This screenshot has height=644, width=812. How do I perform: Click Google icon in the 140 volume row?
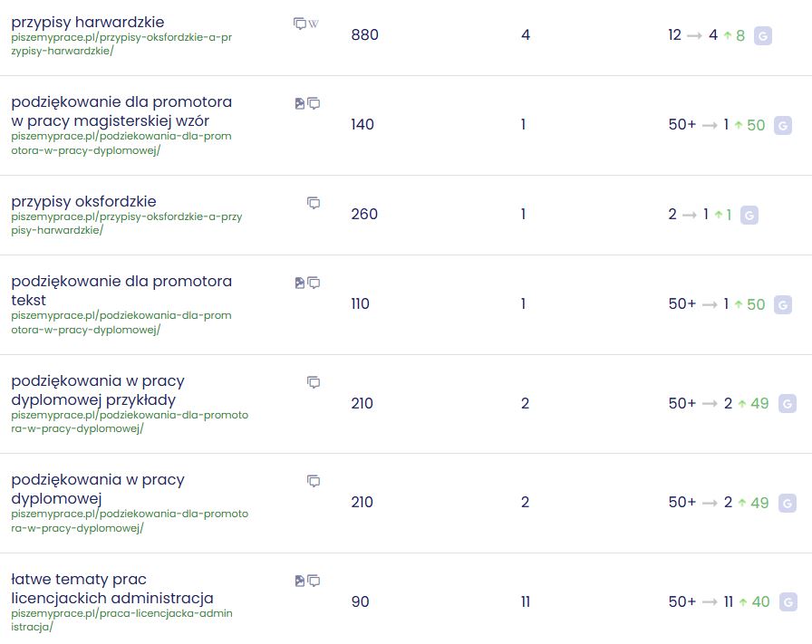tap(782, 125)
